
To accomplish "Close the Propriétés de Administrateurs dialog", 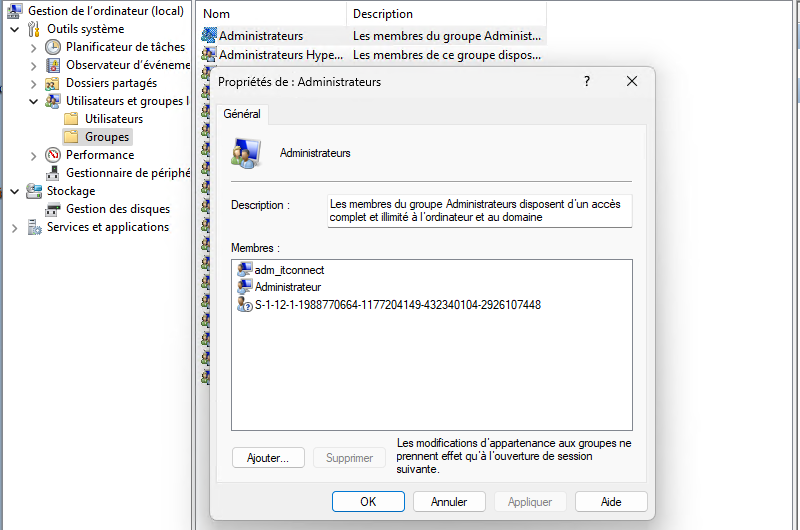I will (x=632, y=81).
